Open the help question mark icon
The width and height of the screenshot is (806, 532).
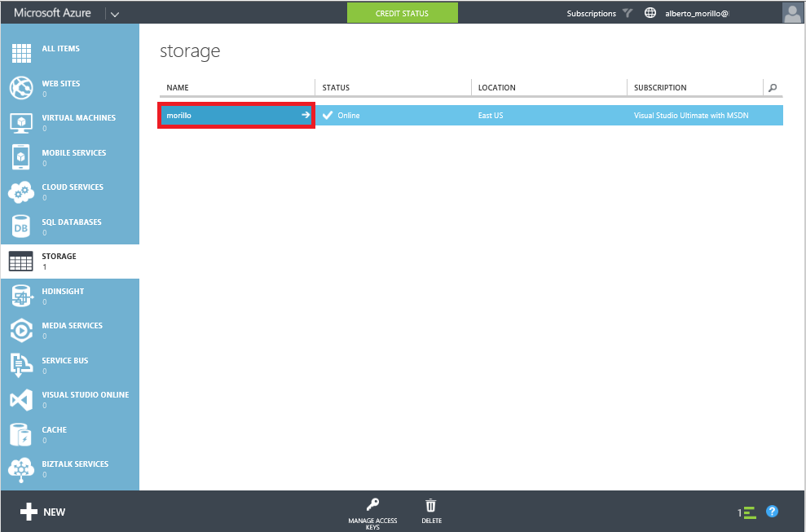(772, 512)
